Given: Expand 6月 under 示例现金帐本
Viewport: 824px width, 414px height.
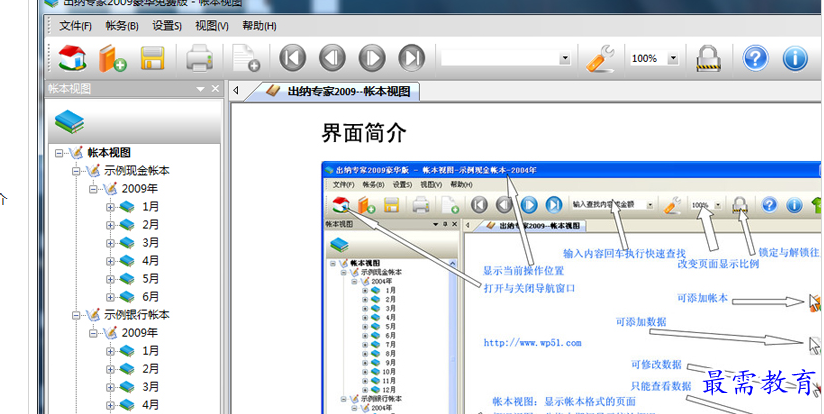Looking at the screenshot, I should click(x=110, y=297).
